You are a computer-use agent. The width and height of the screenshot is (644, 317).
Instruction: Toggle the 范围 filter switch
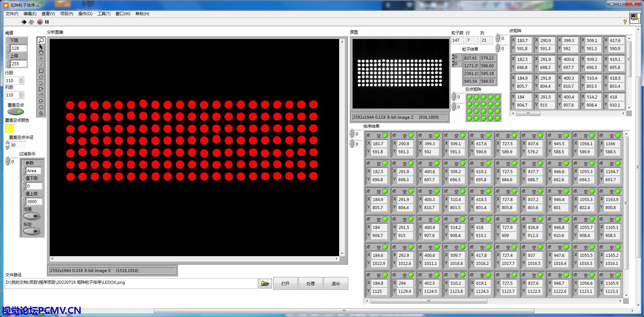pos(32,216)
